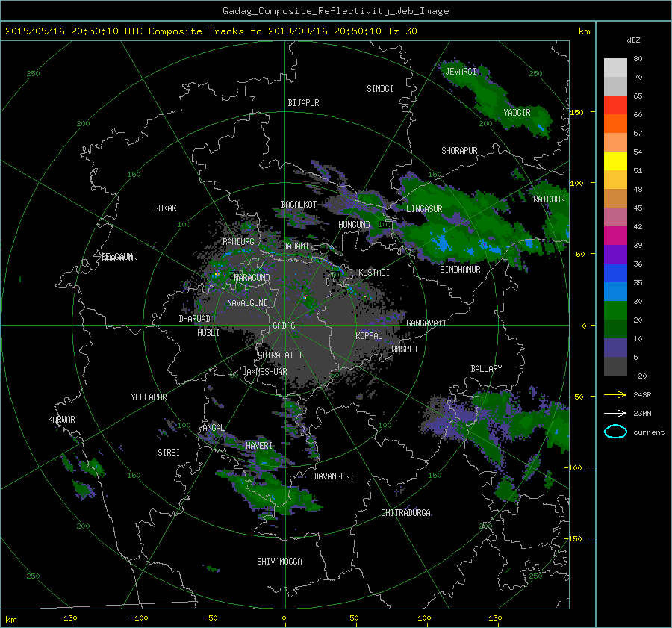Click the JEVARGI city label

coord(461,72)
